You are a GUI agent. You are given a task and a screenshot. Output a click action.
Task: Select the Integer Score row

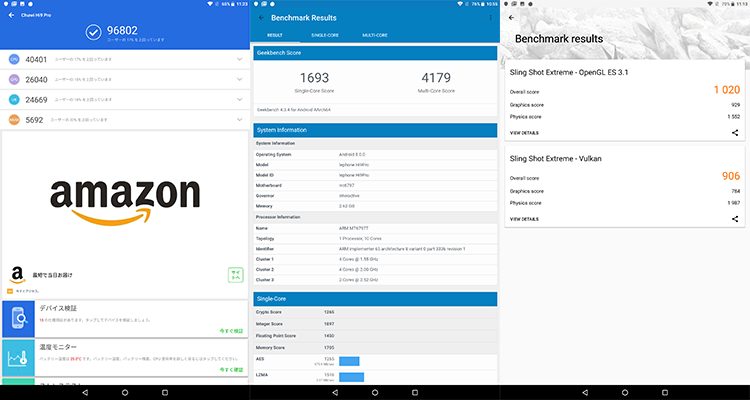(x=375, y=324)
